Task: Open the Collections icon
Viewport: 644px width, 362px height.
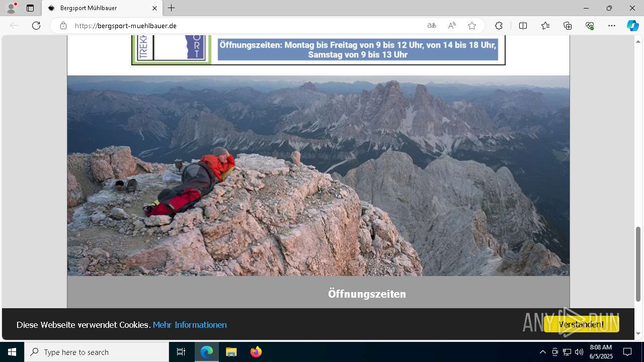Action: [x=568, y=26]
